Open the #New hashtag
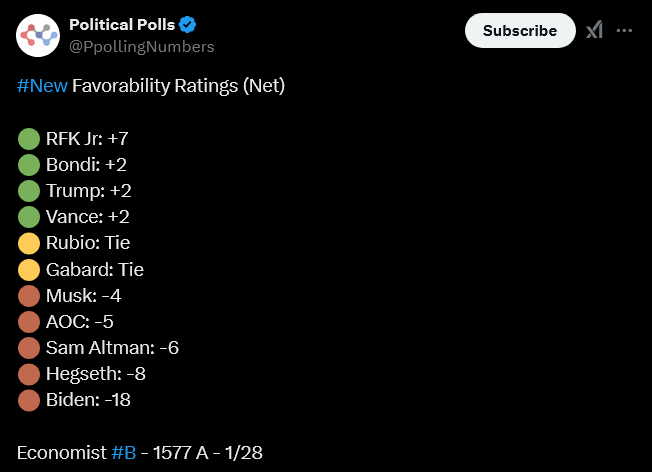 [42, 86]
